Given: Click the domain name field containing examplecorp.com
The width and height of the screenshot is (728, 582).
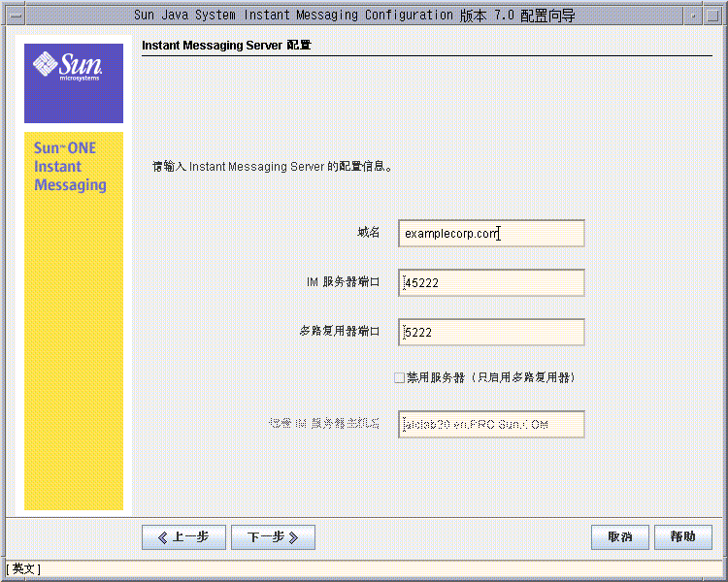Looking at the screenshot, I should 491,234.
